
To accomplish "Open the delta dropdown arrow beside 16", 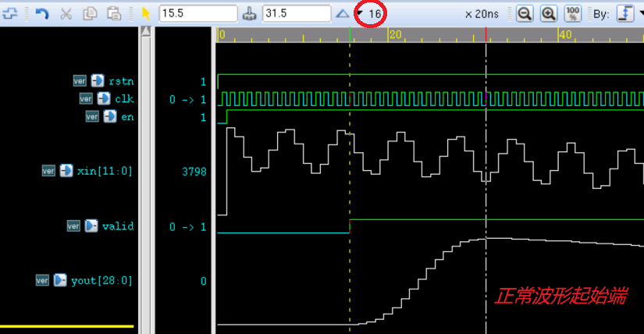I will click(x=359, y=14).
